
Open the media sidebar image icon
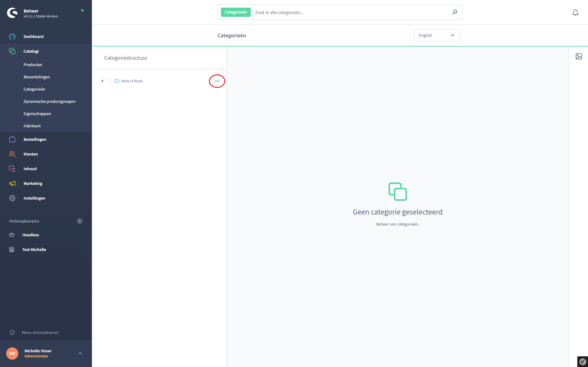click(x=579, y=56)
